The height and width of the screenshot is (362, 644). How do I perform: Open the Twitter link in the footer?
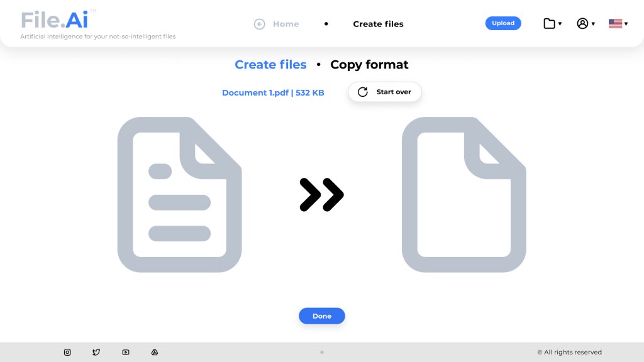(x=96, y=353)
